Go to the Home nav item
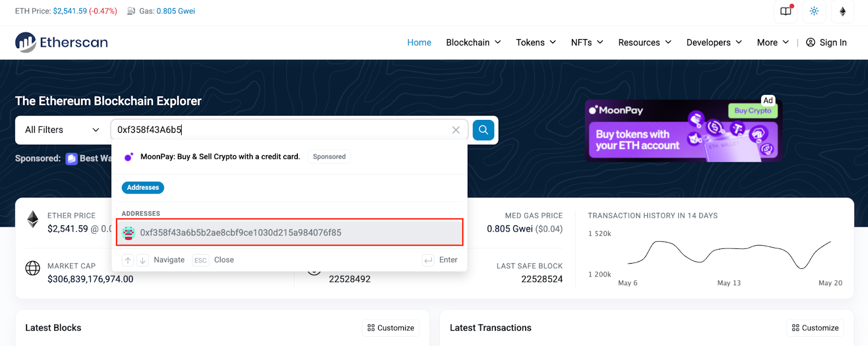Screen dimensions: 868x346 (x=419, y=42)
